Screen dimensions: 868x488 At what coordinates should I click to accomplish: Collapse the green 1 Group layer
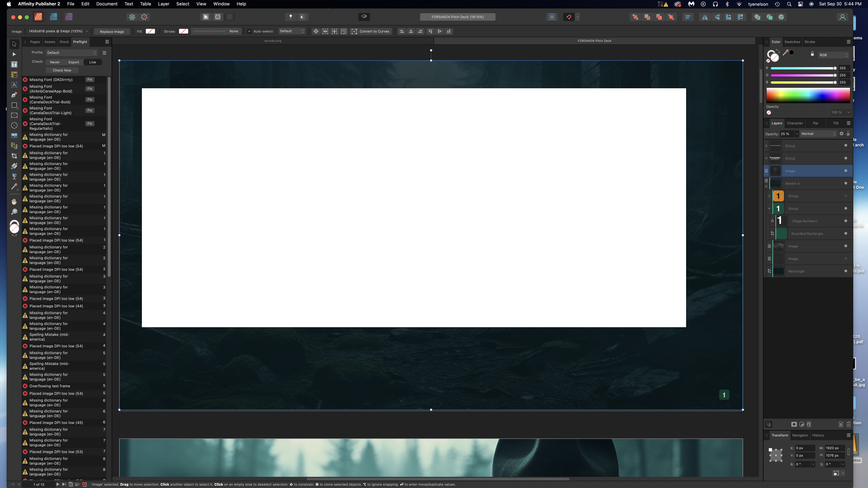pos(769,208)
